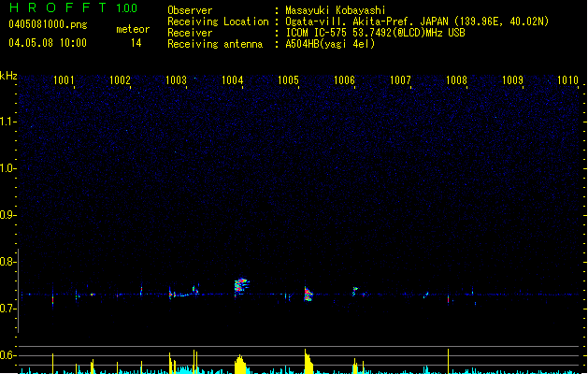Click the 1.1 kHz frequency label

(x=7, y=122)
